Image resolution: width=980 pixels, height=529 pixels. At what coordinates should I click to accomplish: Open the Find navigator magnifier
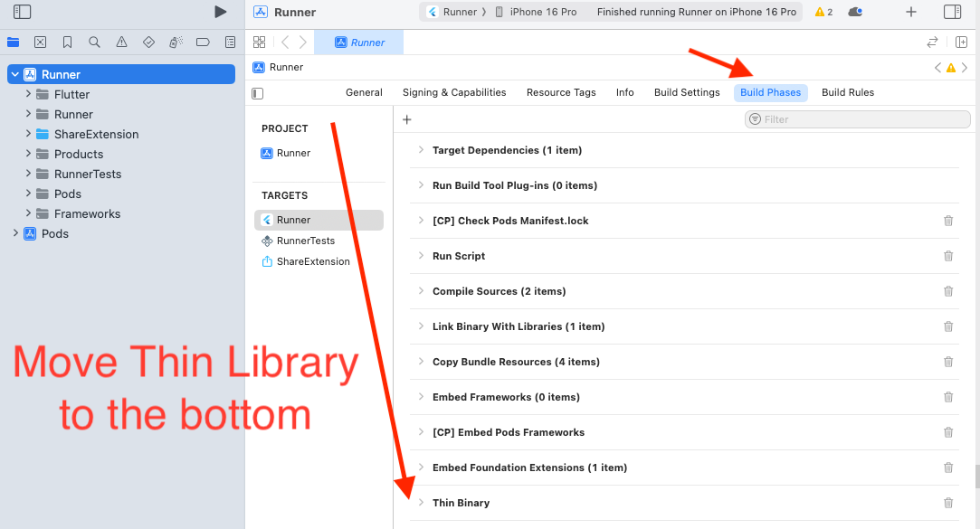point(94,42)
